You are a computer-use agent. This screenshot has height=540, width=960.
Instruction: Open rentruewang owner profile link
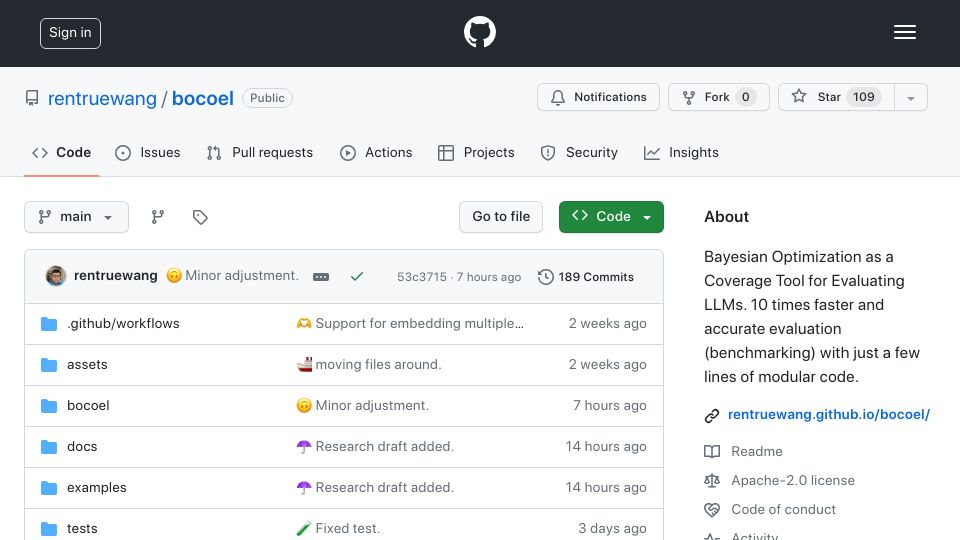point(102,99)
